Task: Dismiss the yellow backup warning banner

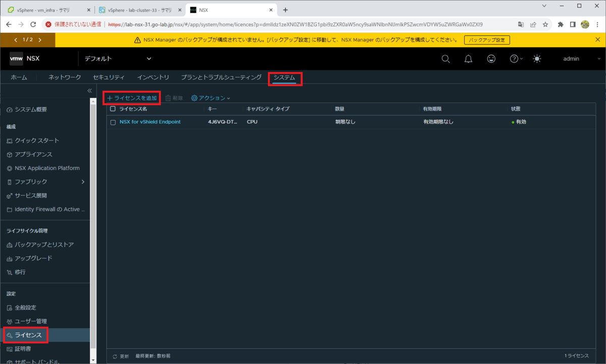Action: (x=598, y=39)
